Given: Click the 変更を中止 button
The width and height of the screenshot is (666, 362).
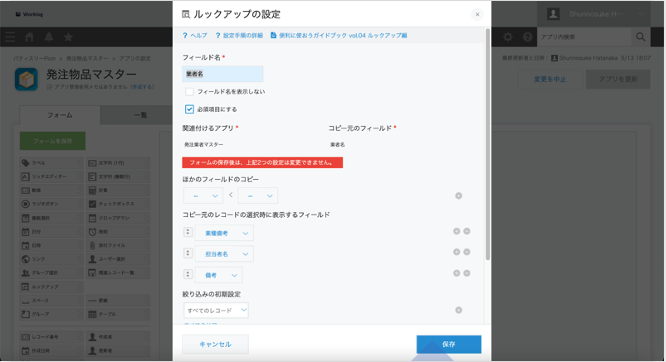Looking at the screenshot, I should (550, 79).
